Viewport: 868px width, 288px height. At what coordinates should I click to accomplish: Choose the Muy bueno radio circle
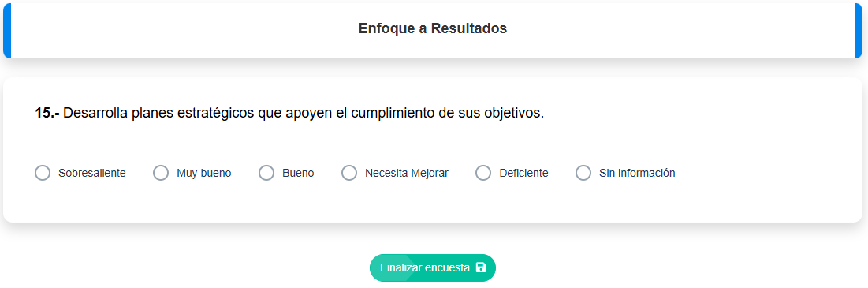[161, 173]
